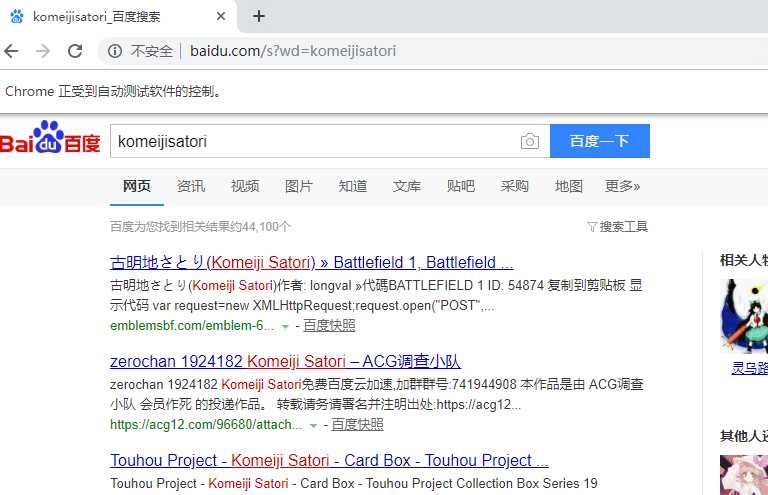The image size is (768, 495).
Task: Switch to the 知道 tab
Action: (x=353, y=186)
